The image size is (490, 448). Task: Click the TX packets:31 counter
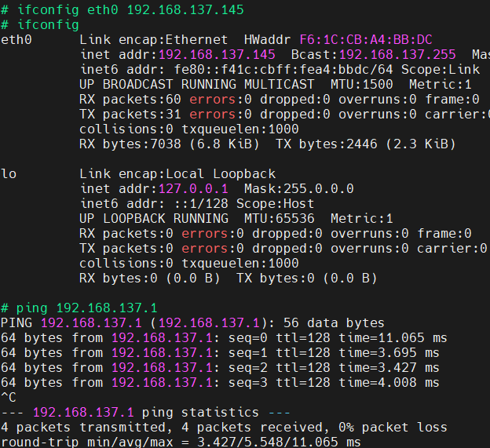coord(130,114)
